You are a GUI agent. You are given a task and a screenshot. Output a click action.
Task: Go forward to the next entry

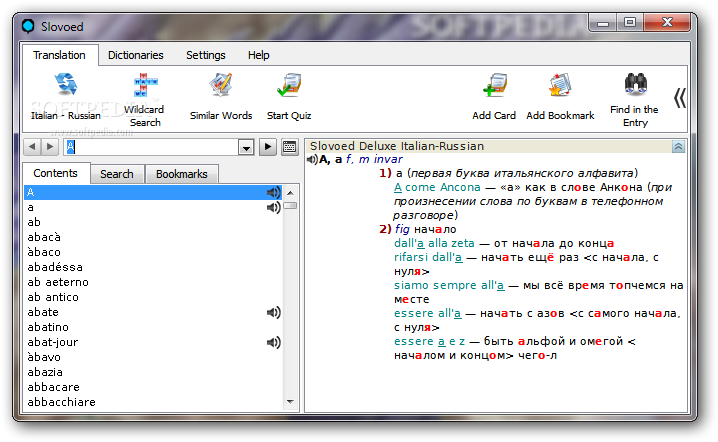(50, 147)
